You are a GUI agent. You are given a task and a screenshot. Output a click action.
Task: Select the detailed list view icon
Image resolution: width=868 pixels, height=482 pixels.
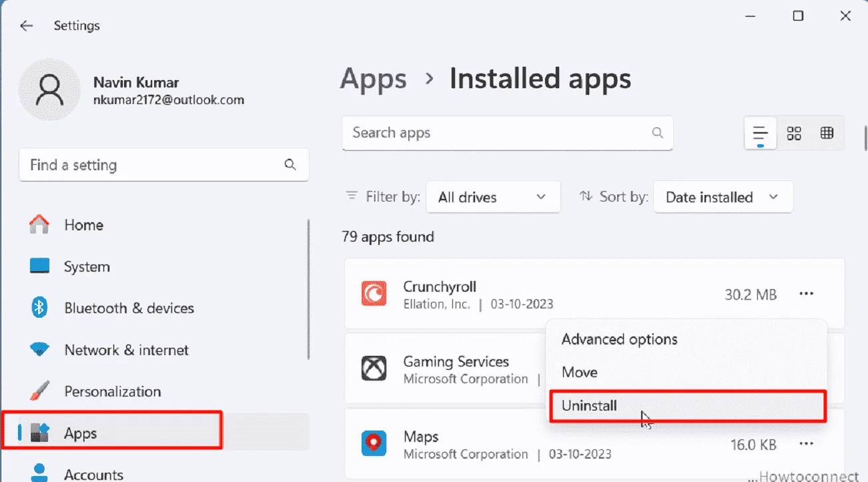[760, 133]
